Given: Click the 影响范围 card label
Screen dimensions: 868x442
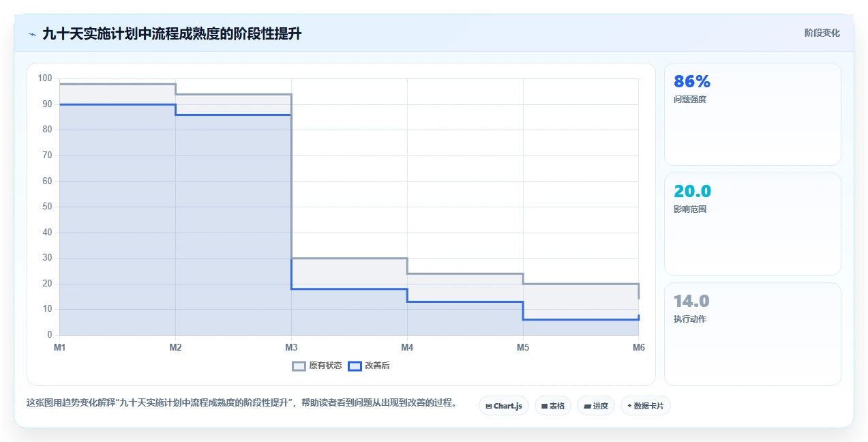Looking at the screenshot, I should tap(690, 209).
